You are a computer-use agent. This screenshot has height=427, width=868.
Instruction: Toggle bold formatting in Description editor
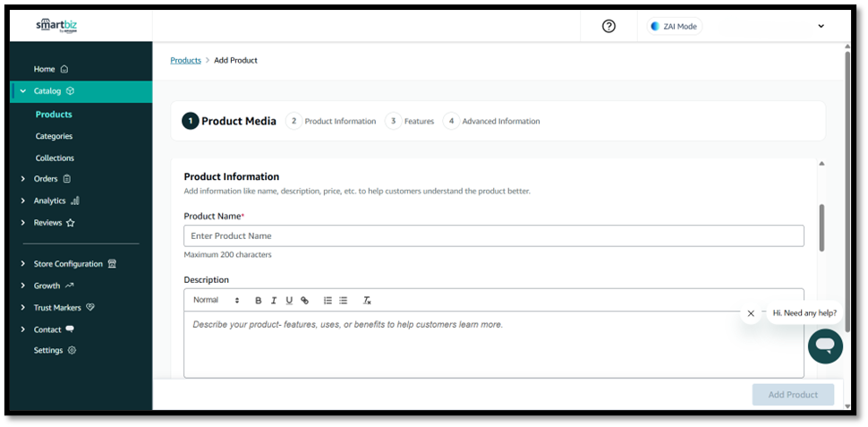pyautogui.click(x=259, y=301)
